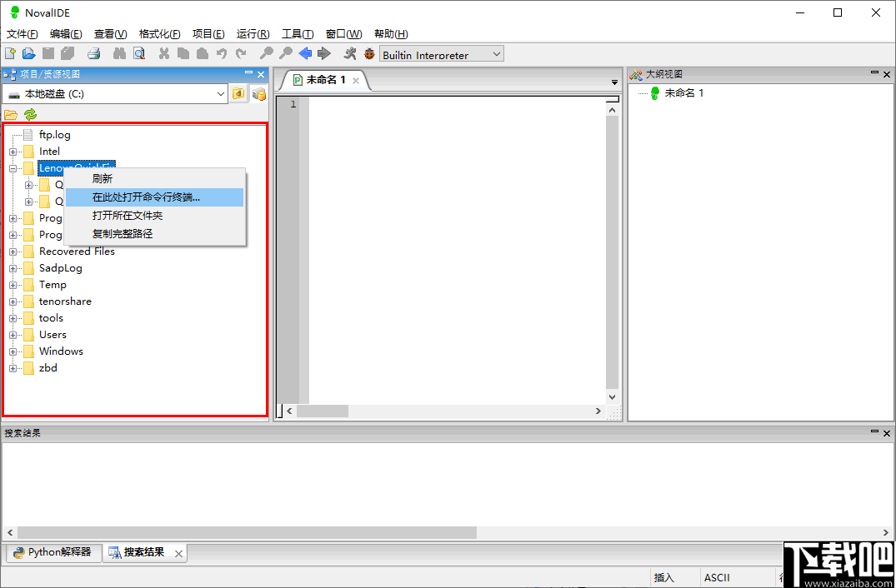The height and width of the screenshot is (588, 896).
Task: Click the refresh icon above the file tree
Action: pyautogui.click(x=30, y=114)
